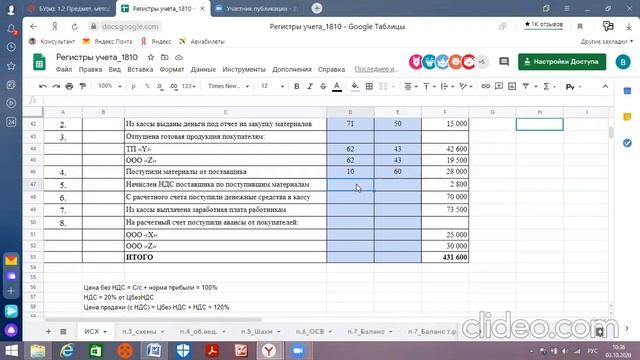Create a filter with the funnel icon
Screen dimensions: 640x360
526,86
